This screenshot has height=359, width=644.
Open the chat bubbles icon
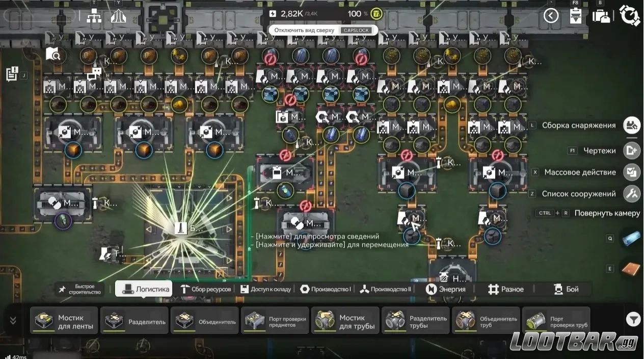pyautogui.click(x=95, y=74)
